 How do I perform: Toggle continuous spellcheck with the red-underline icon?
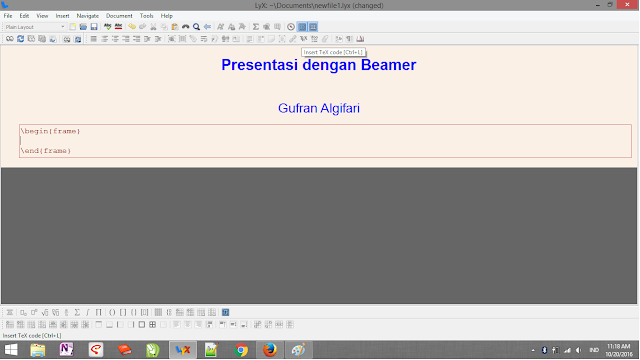pos(118,27)
